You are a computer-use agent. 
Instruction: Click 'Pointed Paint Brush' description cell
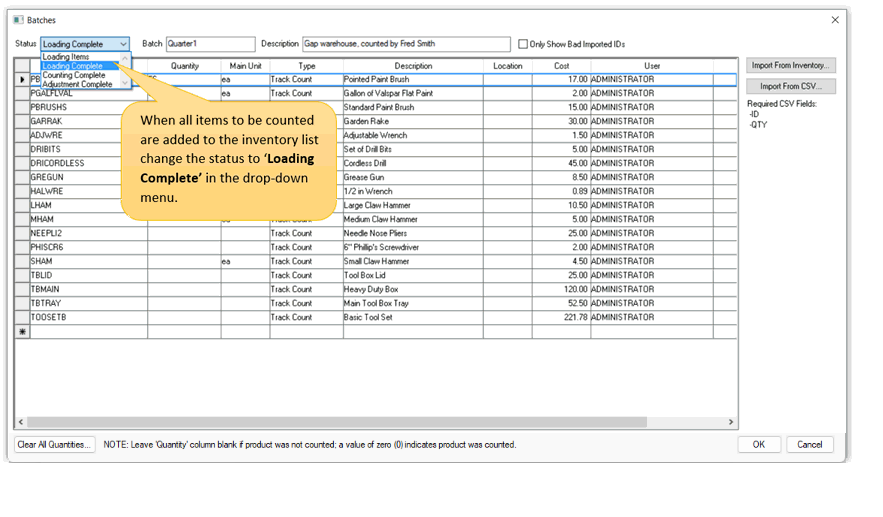click(413, 79)
